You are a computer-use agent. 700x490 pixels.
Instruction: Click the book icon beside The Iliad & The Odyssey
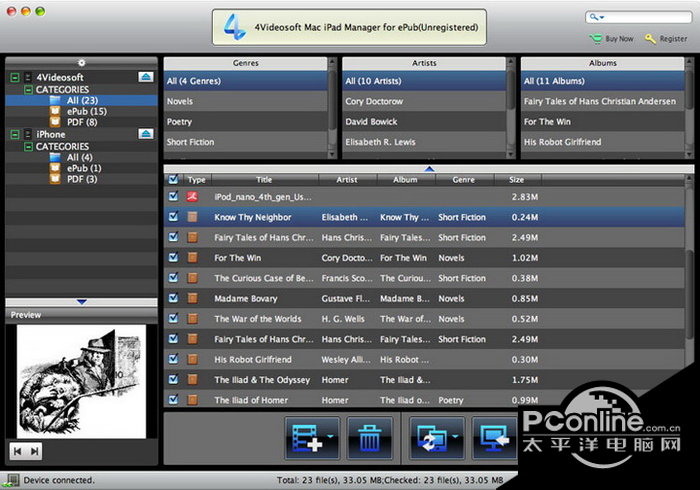(x=192, y=379)
